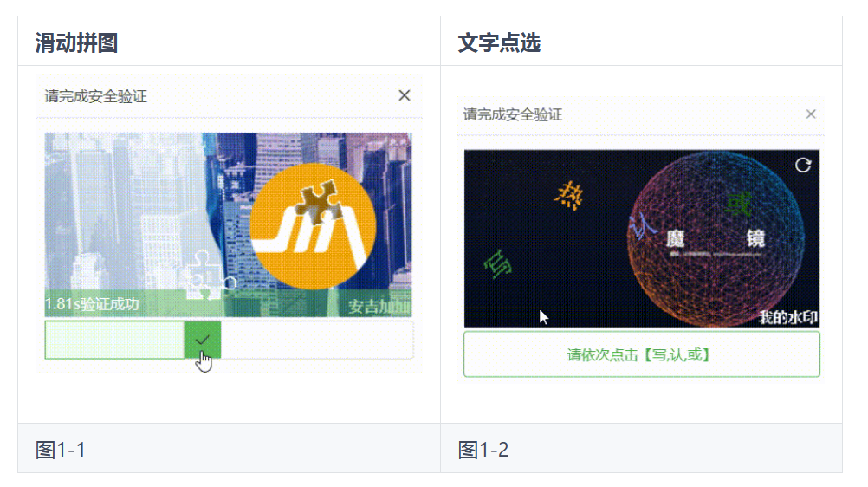Close the text-click verification dialog
Viewport: 868px width, 487px height.
pos(811,114)
